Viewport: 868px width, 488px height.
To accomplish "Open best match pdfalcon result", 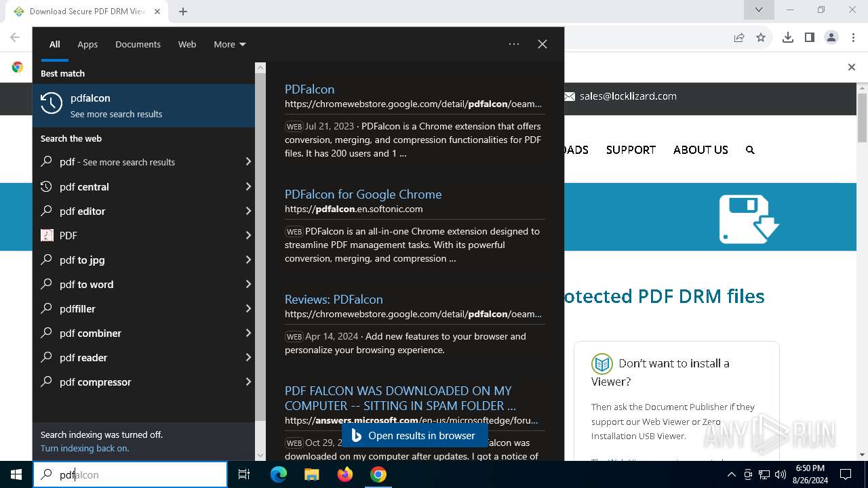I will (144, 105).
